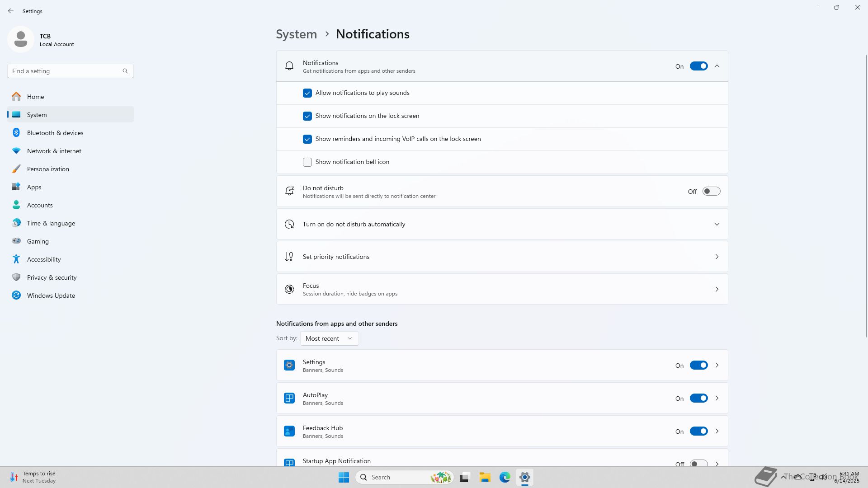Open Set priority notifications page
868x488 pixels.
[x=502, y=257]
